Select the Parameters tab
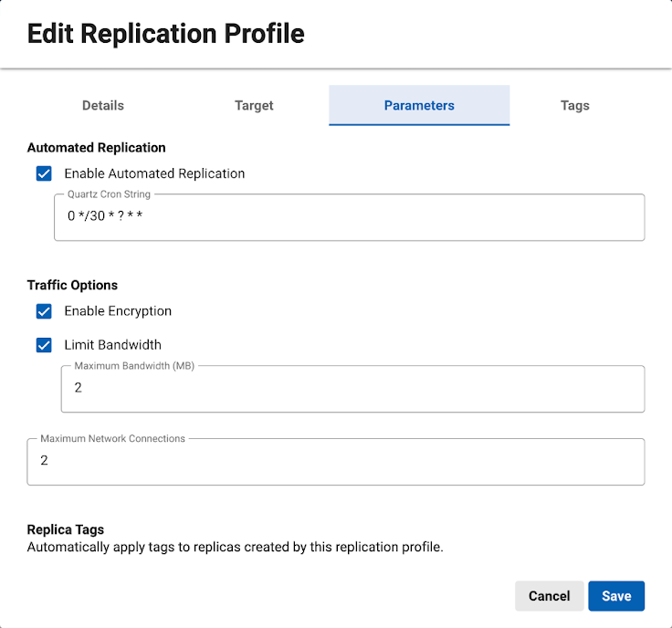This screenshot has height=628, width=672. coord(419,105)
